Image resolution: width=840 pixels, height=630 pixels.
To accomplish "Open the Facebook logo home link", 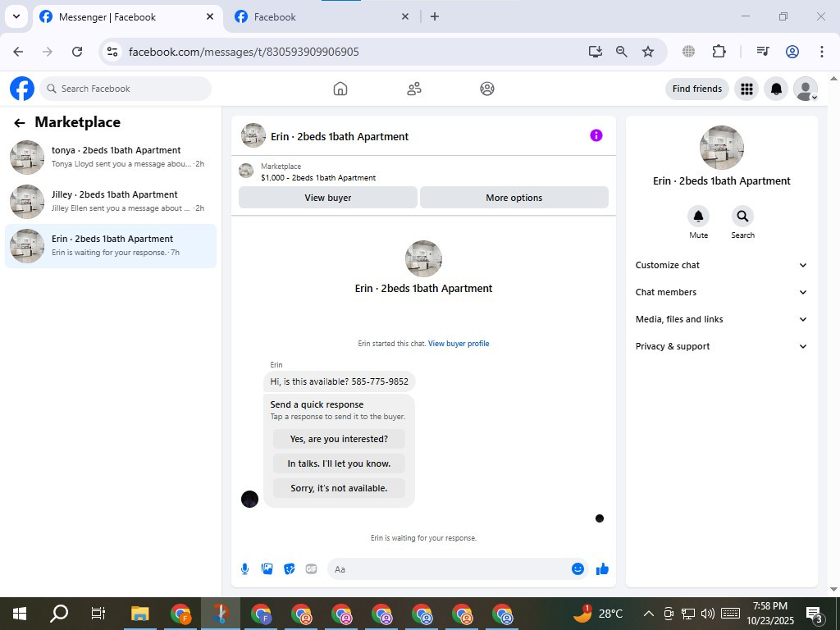I will coord(22,89).
